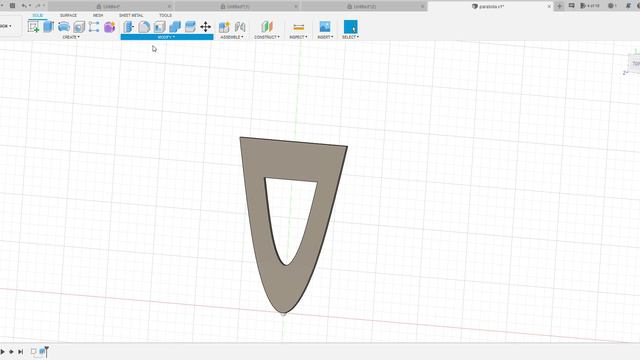
Task: Select the second Untitled document tab
Action: [x=238, y=7]
